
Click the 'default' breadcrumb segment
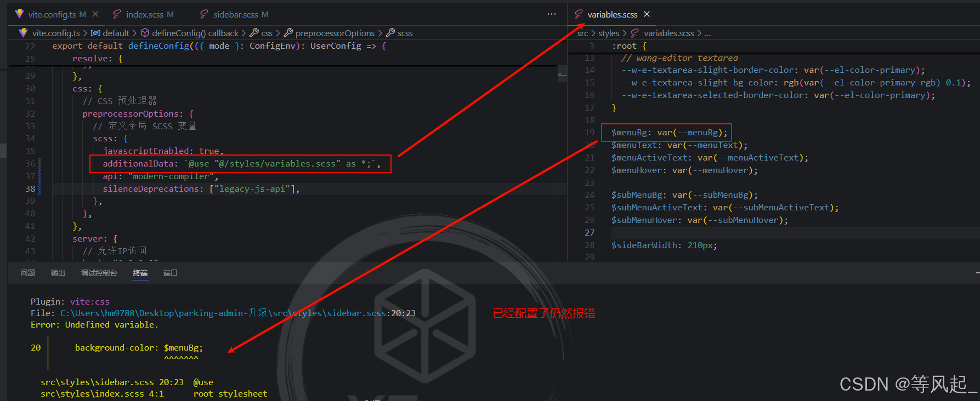point(116,33)
